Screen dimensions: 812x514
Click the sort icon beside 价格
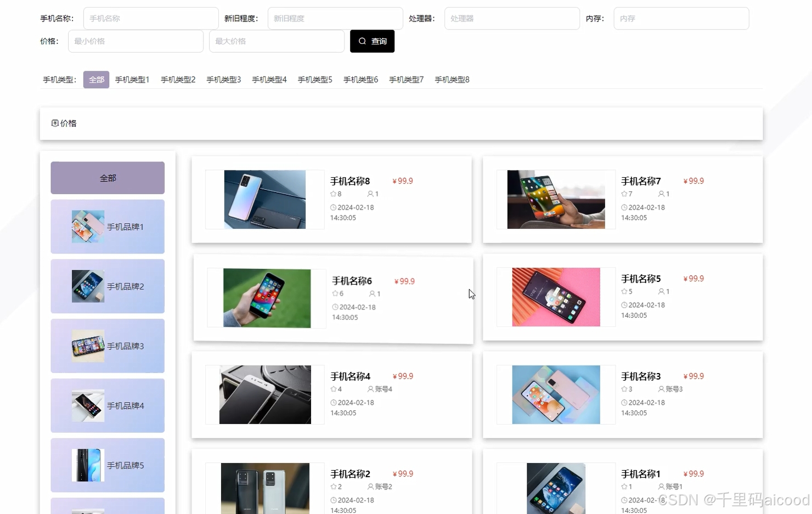[55, 123]
